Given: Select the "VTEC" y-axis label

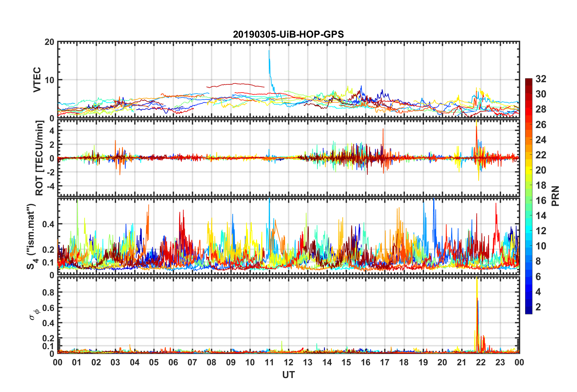Looking at the screenshot, I should point(37,80).
